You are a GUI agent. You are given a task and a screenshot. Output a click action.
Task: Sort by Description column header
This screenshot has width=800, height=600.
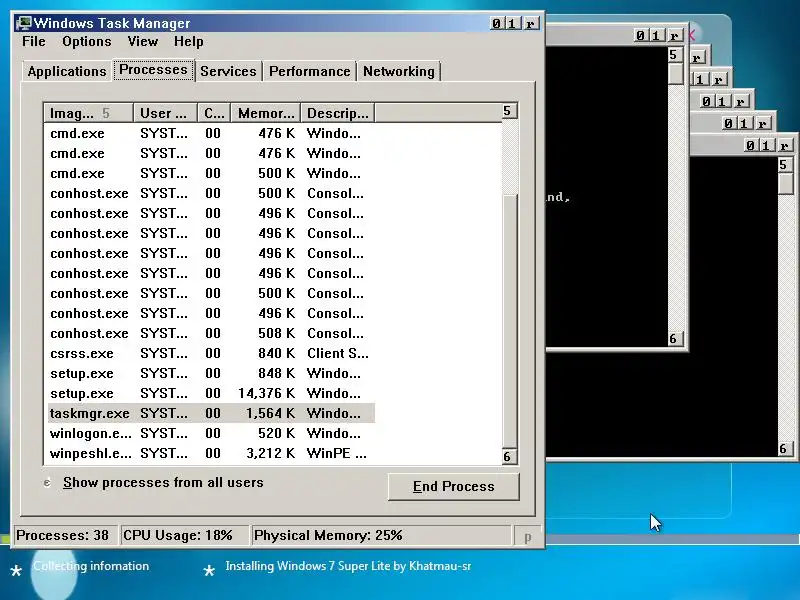(338, 113)
